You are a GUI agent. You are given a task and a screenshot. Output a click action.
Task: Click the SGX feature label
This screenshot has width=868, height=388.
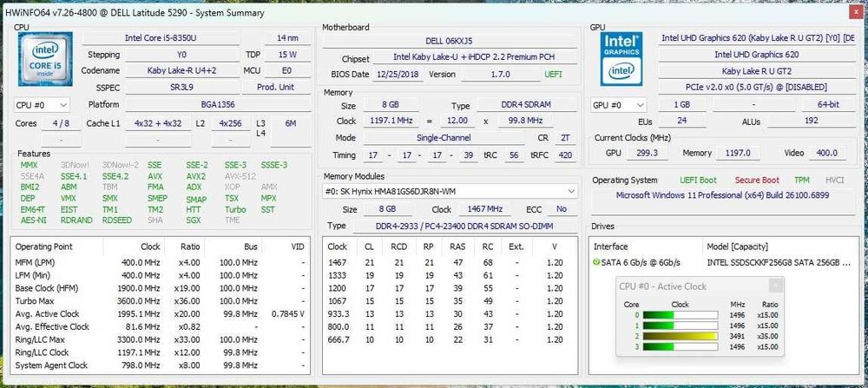coord(194,220)
